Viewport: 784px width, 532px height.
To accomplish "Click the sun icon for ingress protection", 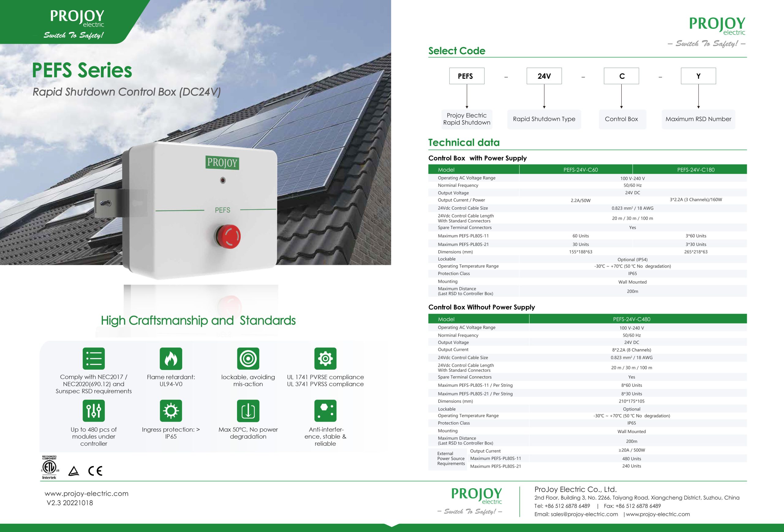I will click(x=171, y=410).
